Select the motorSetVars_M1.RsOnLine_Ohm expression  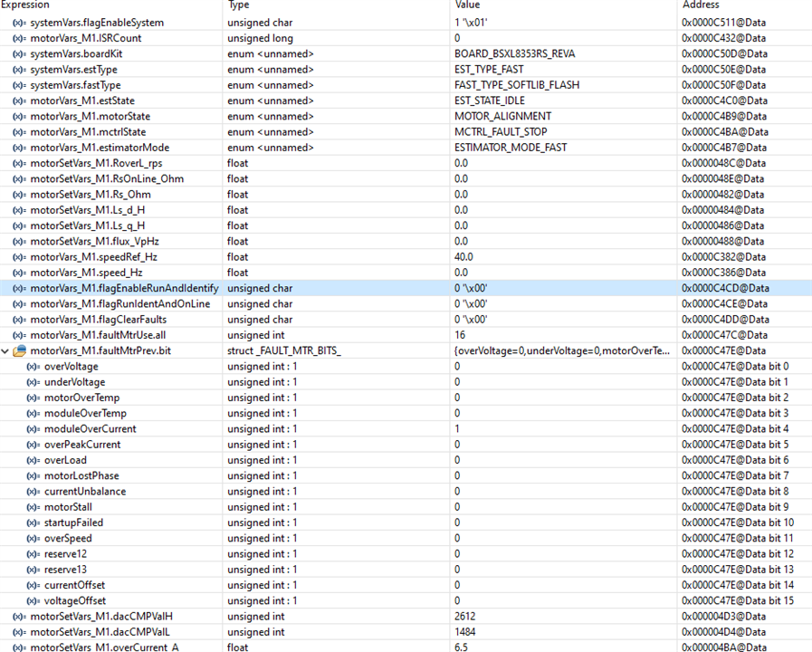(x=107, y=178)
